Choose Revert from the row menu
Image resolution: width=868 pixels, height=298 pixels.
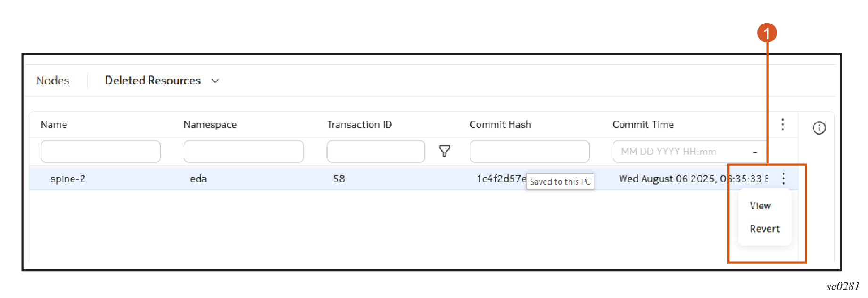(765, 229)
